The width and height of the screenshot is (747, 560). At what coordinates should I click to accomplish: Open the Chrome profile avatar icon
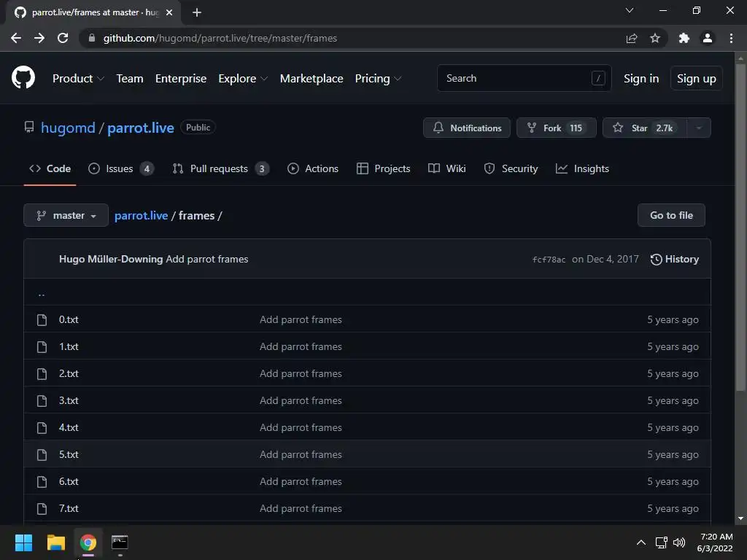pyautogui.click(x=708, y=38)
